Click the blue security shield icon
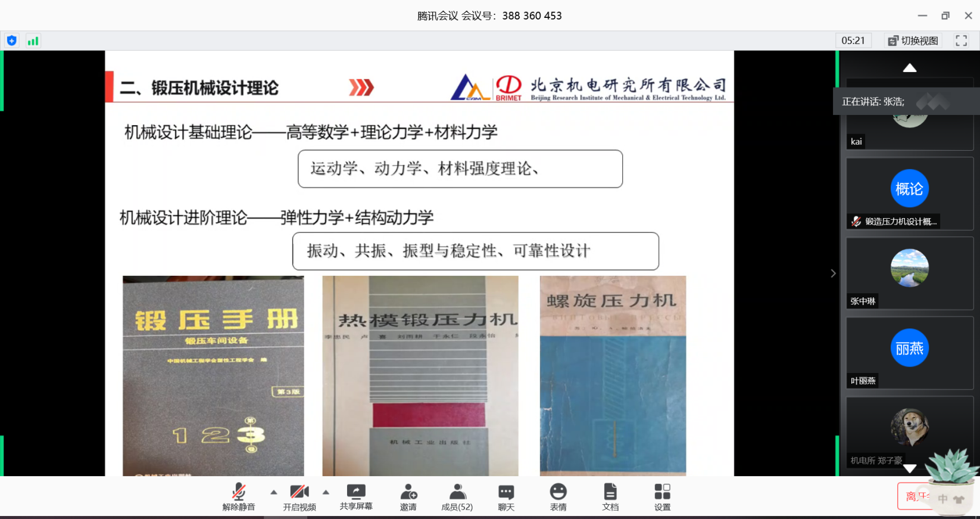Screen dimensions: 980x519 (12, 41)
